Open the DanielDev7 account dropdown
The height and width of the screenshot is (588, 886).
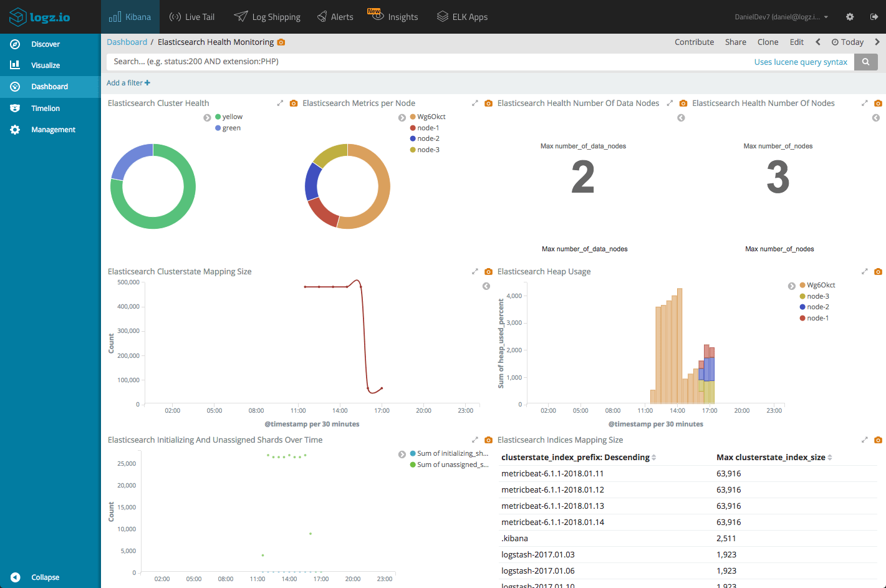point(781,17)
